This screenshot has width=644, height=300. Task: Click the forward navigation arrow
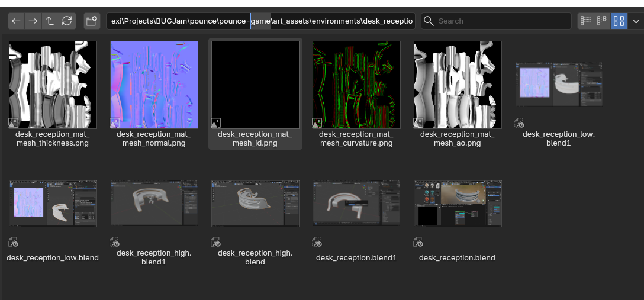(x=33, y=21)
